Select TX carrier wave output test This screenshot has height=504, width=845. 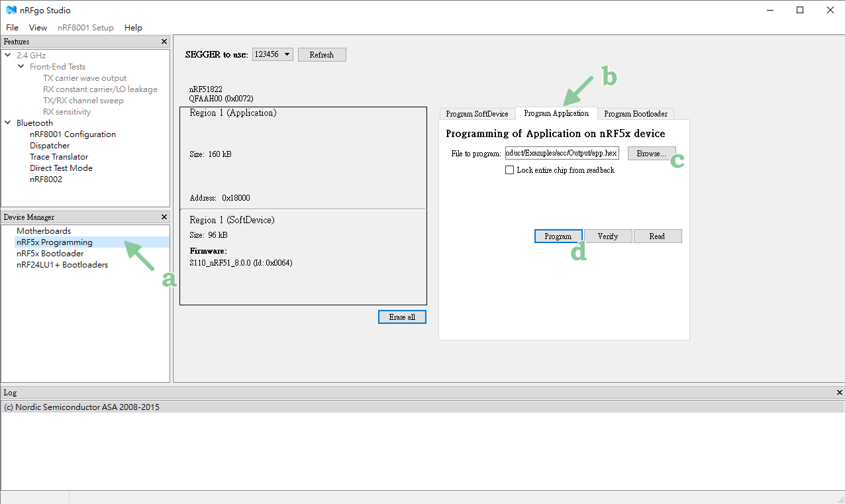click(85, 78)
